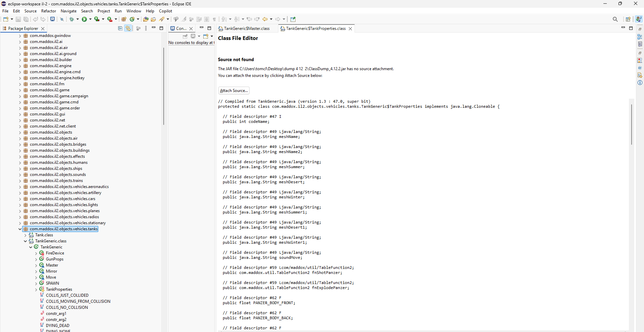
Task: Expand the FireDevice inner class
Action: pyautogui.click(x=36, y=253)
